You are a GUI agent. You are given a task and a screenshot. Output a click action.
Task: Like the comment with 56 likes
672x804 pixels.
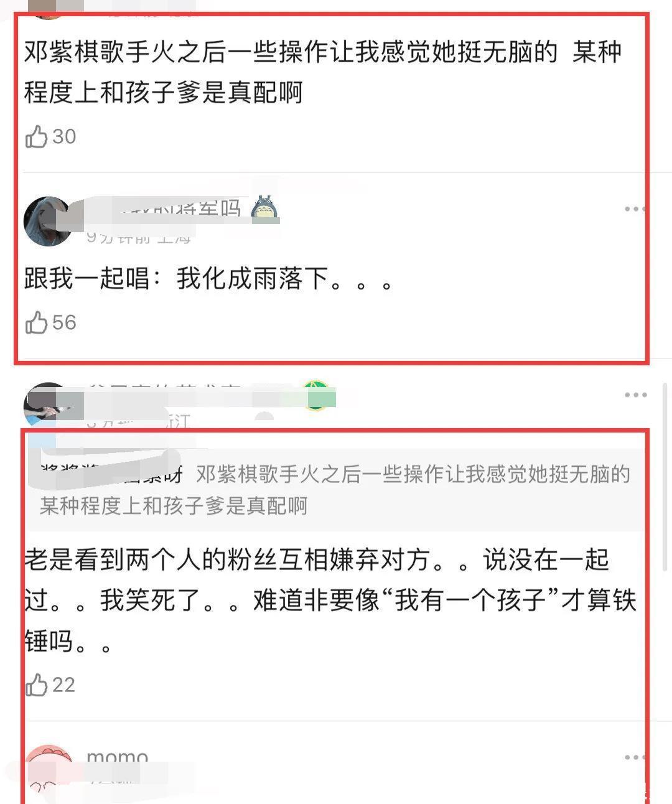(x=36, y=322)
